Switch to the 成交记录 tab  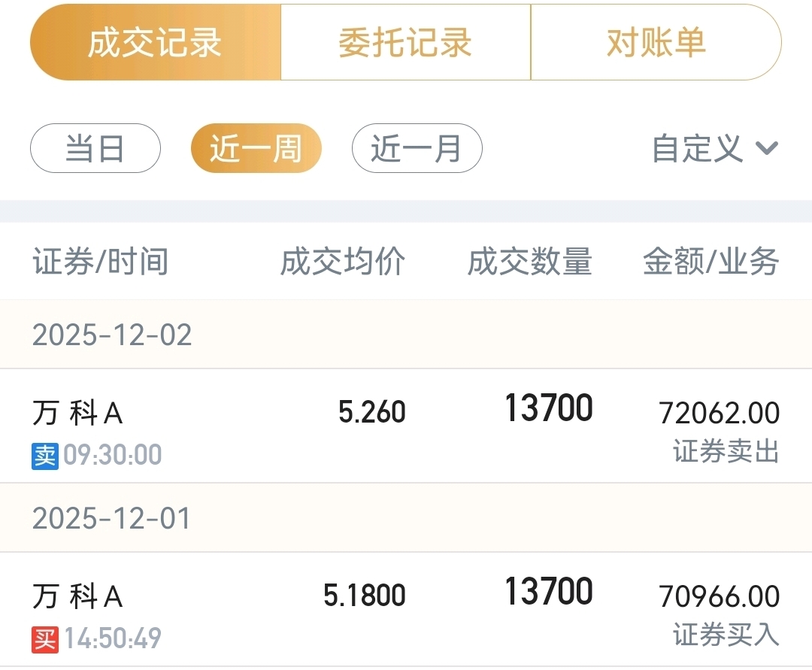[155, 43]
